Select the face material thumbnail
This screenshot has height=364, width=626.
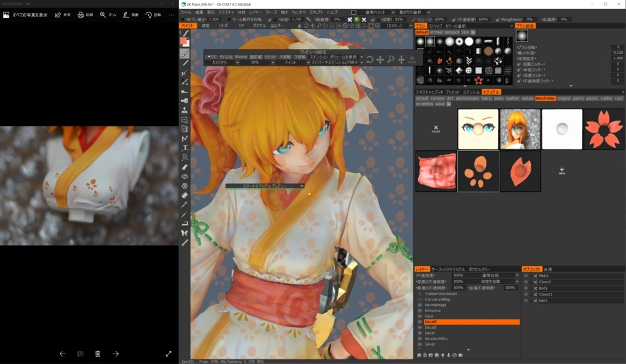coord(478,129)
